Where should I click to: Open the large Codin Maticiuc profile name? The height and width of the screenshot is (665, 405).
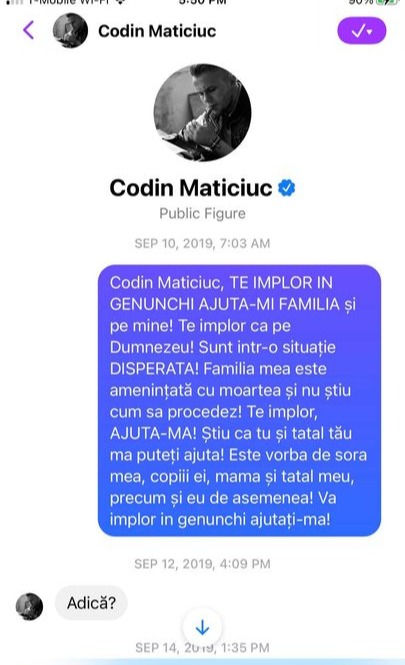pyautogui.click(x=191, y=188)
